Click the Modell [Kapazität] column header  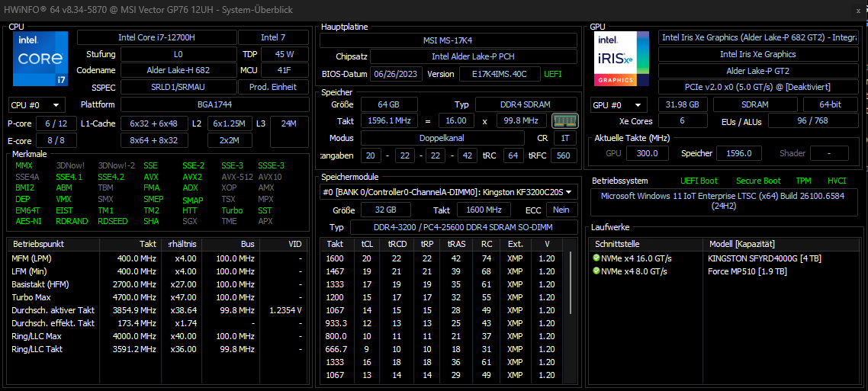click(x=782, y=244)
